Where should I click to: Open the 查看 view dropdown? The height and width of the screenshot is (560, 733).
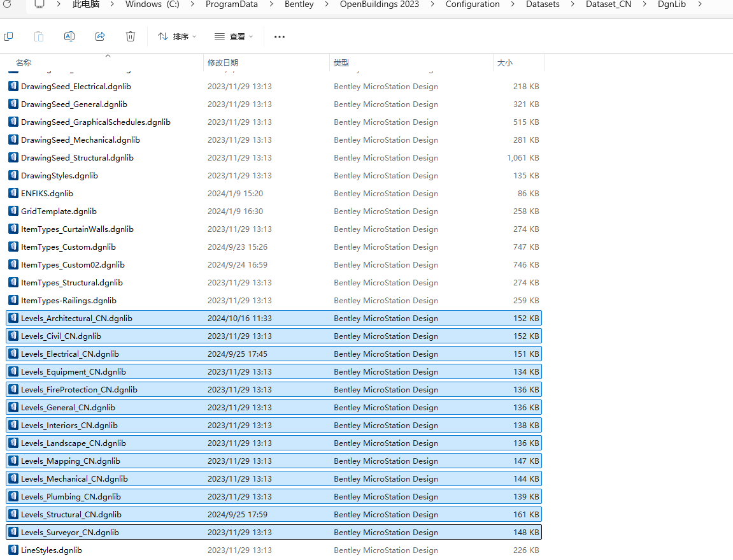pyautogui.click(x=234, y=36)
